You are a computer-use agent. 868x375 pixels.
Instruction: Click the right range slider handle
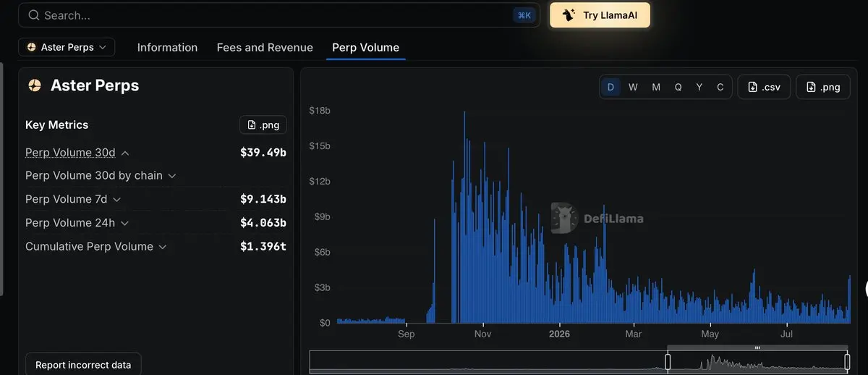(847, 362)
